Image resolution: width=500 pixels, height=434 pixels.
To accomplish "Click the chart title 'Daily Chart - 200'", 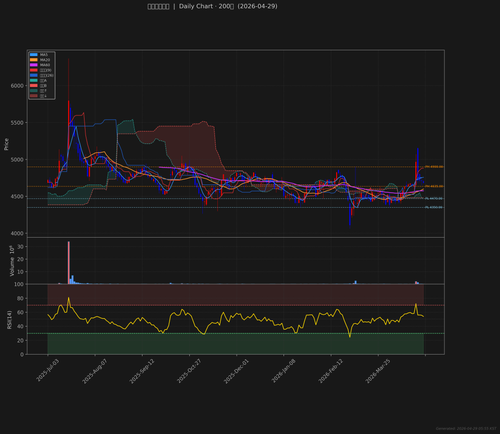I will coord(206,6).
